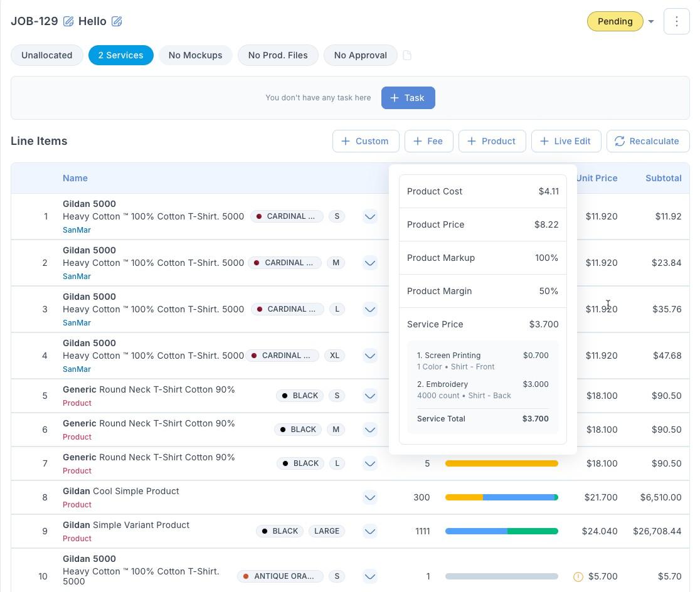Click the Recalculate button

647,141
